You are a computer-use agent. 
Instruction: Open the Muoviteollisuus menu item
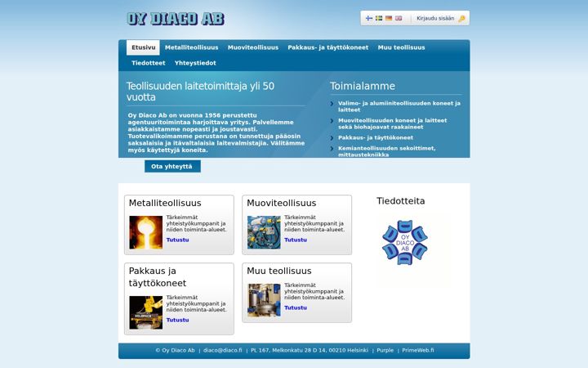(253, 47)
